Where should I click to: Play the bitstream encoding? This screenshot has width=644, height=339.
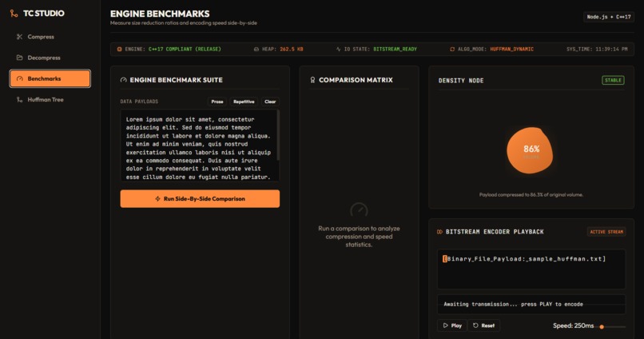point(451,325)
